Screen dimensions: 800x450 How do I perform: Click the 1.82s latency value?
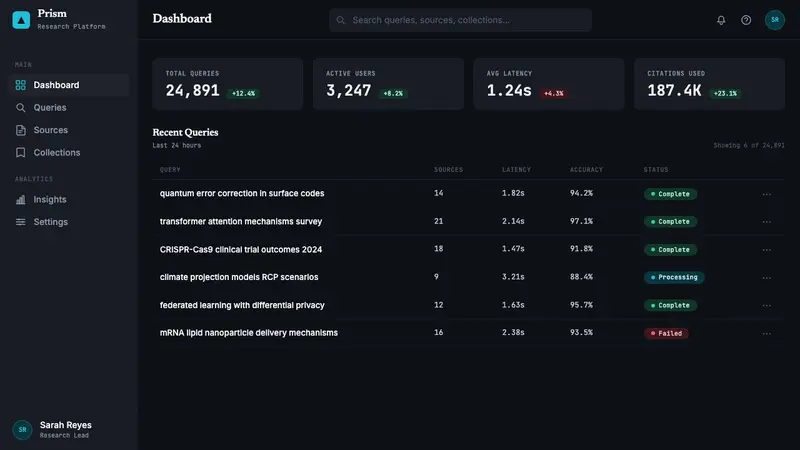coord(513,193)
